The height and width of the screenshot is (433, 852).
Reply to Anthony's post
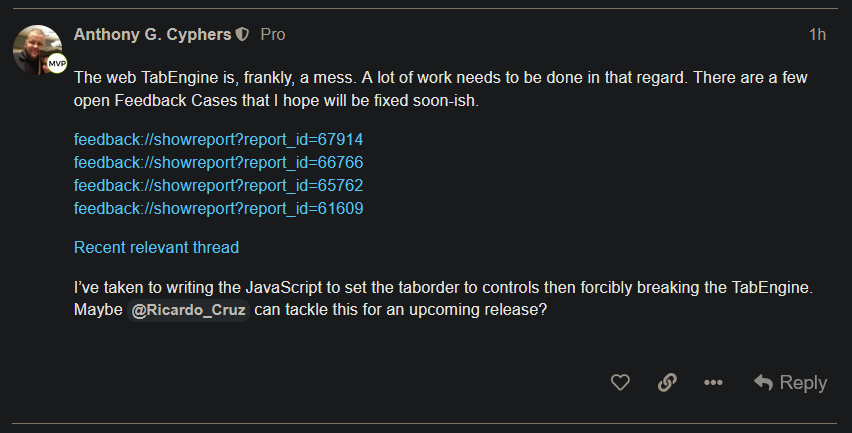[790, 382]
